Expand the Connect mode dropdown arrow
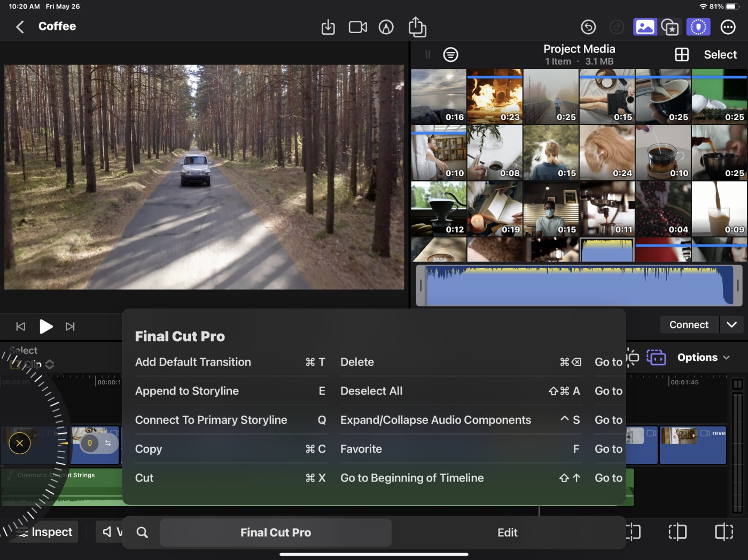 pos(731,325)
